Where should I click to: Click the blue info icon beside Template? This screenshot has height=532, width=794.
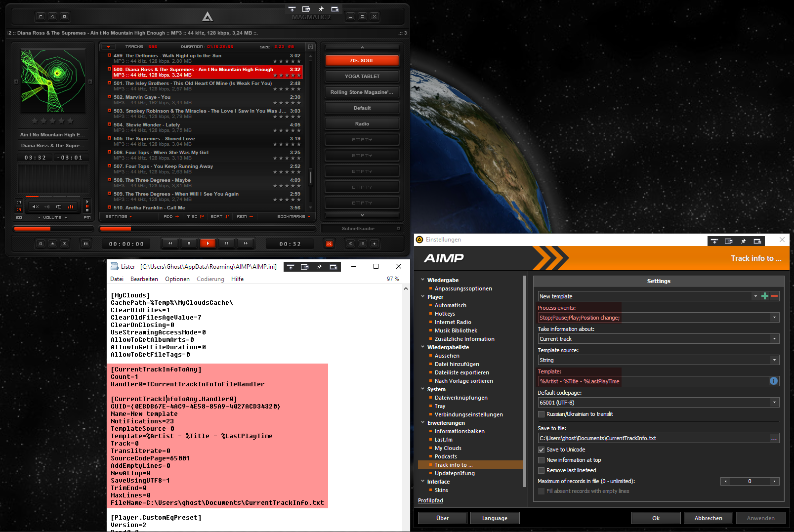pos(773,381)
